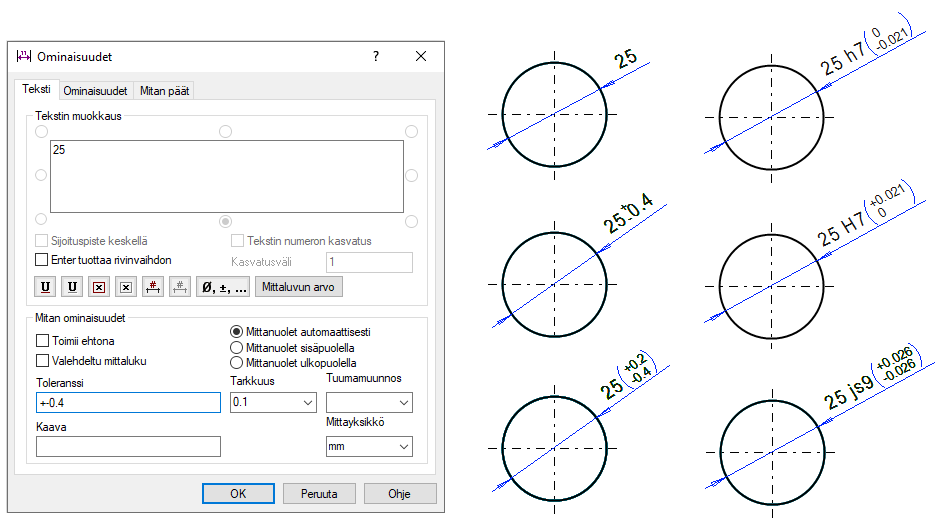Click the second, smaller boxed X icon
Image resolution: width=946 pixels, height=520 pixels.
click(126, 287)
